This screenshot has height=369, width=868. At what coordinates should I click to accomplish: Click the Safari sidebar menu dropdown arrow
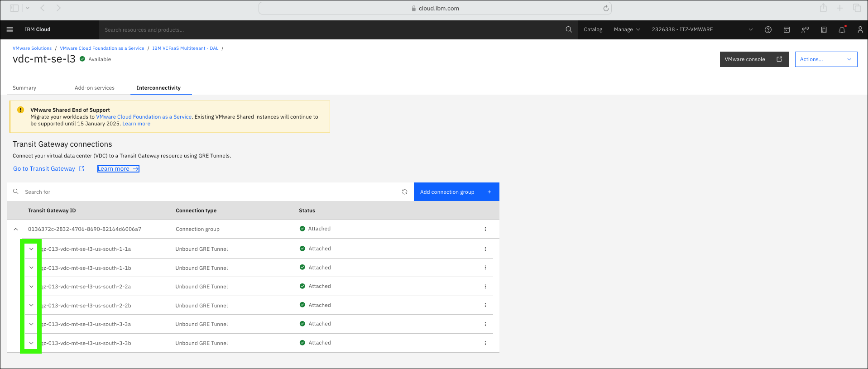click(28, 8)
